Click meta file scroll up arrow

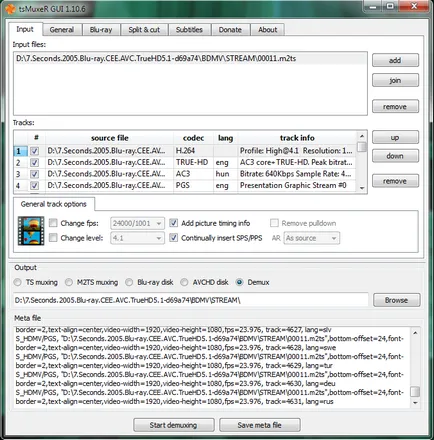click(415, 333)
